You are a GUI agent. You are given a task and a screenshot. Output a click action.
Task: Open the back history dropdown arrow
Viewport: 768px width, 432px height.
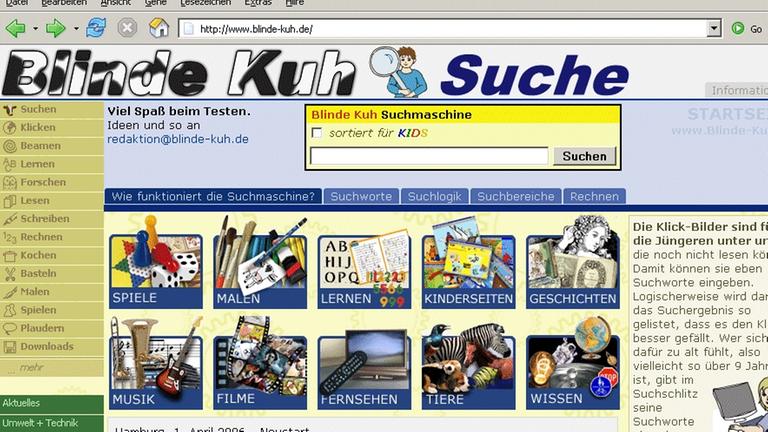click(x=35, y=29)
